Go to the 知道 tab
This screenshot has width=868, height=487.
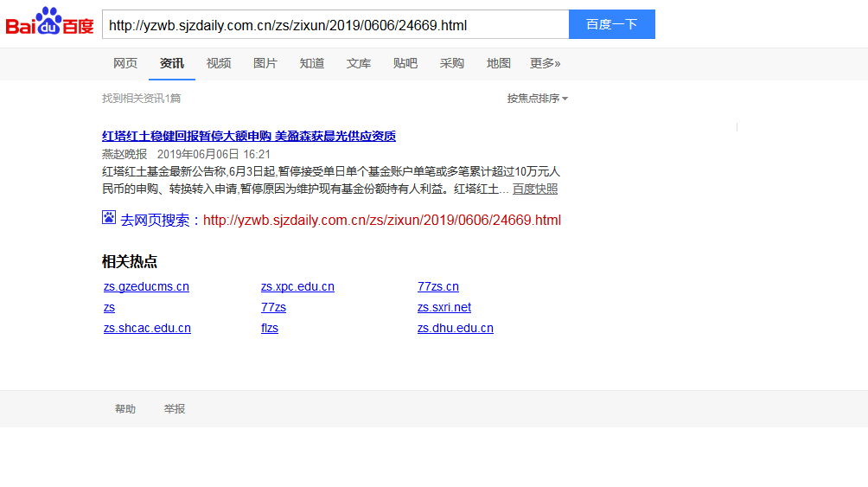point(312,63)
